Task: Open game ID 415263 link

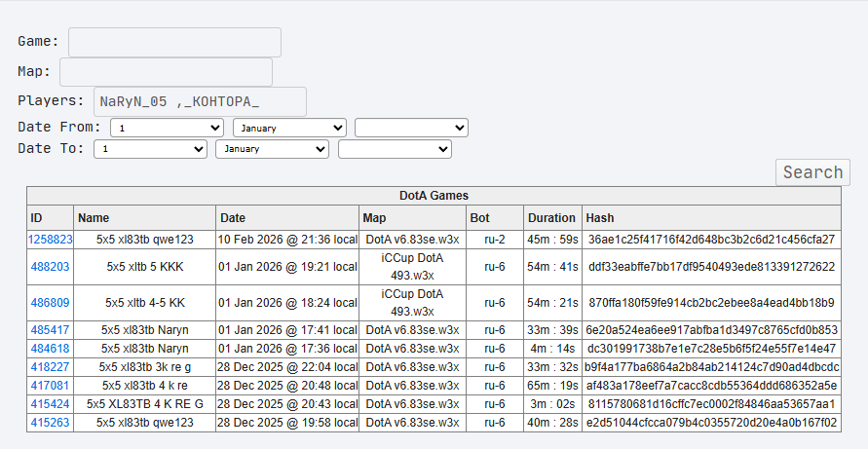Action: [51, 423]
